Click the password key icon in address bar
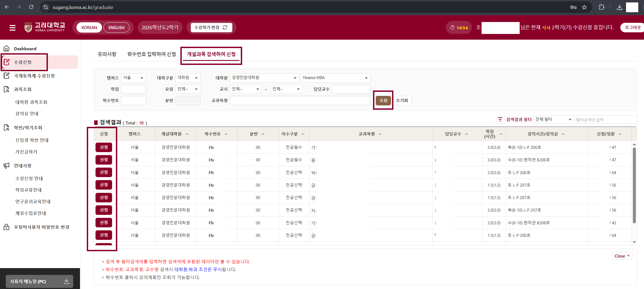Viewport: 644px width, 289px height. pos(573,7)
